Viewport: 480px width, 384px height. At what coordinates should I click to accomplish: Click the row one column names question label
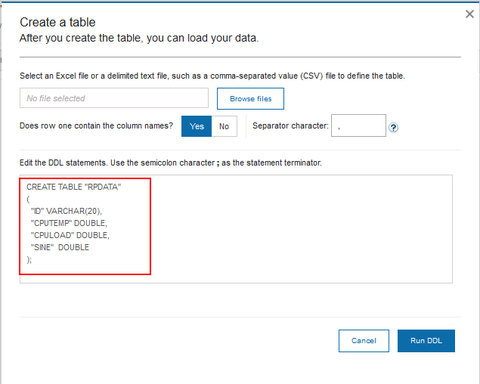(x=96, y=126)
